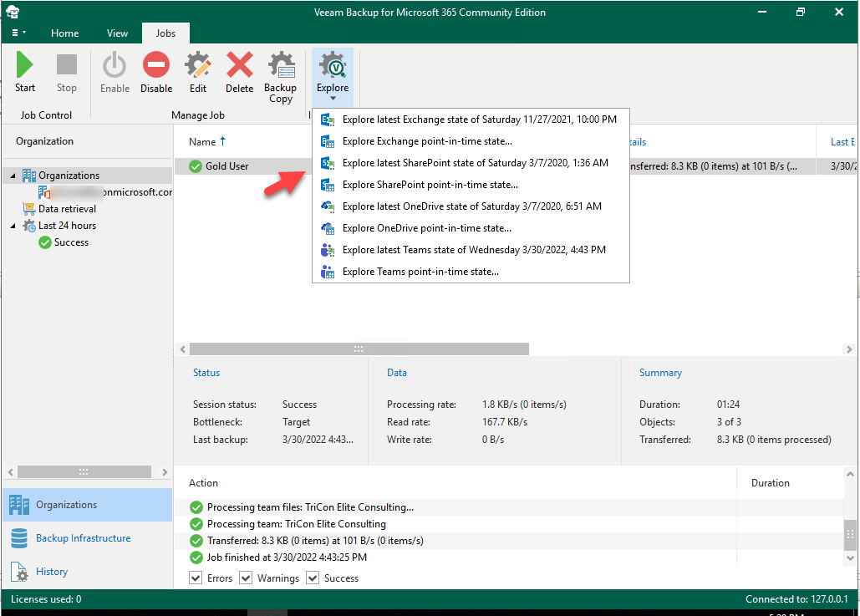The height and width of the screenshot is (616, 860).
Task: Switch to the View ribbon tab
Action: tap(117, 33)
